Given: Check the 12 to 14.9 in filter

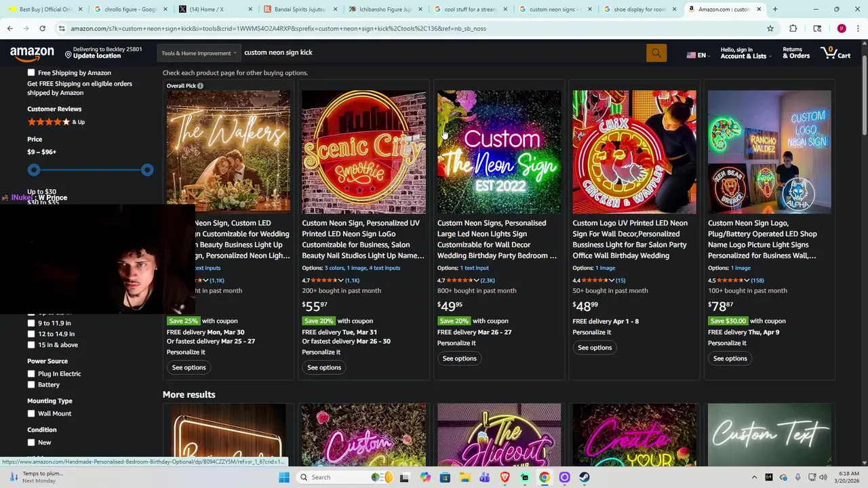Looking at the screenshot, I should point(31,334).
